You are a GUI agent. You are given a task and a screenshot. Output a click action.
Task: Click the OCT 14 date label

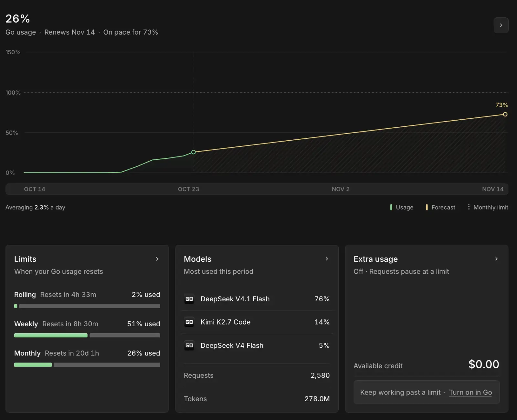pos(35,189)
